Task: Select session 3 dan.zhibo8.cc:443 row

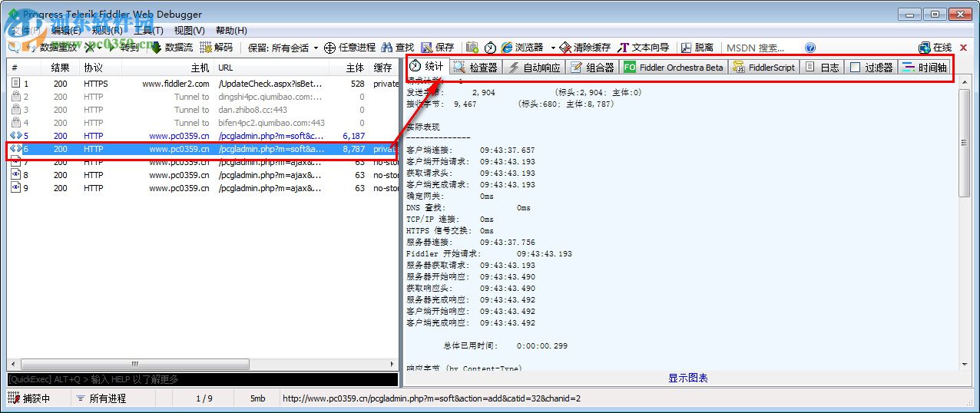Action: click(203, 110)
